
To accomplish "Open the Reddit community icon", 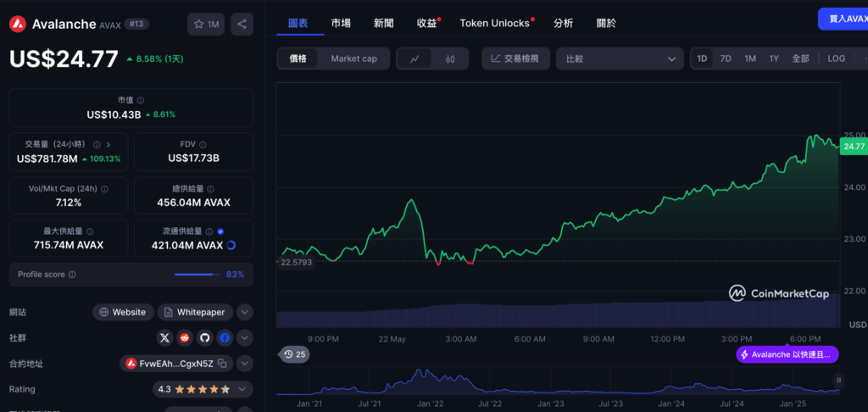I will pos(186,338).
